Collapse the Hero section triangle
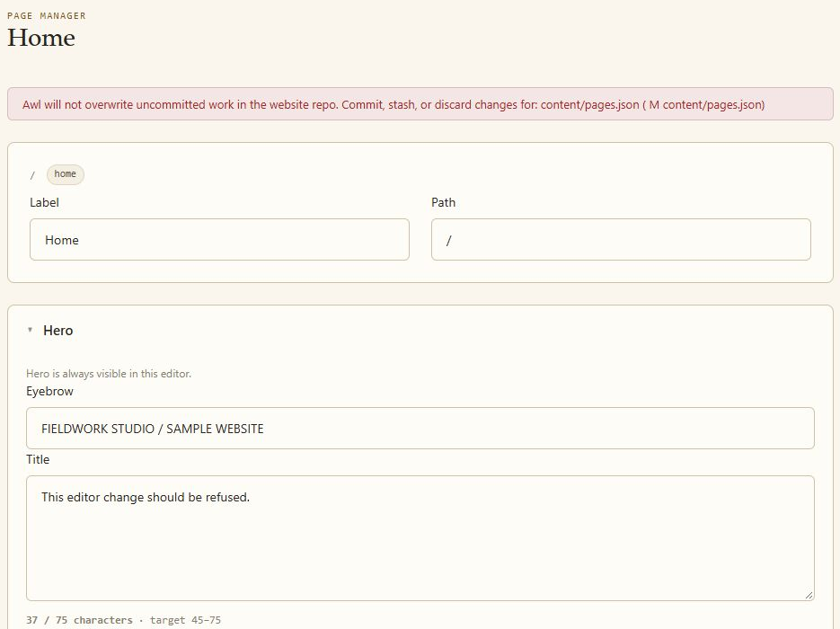 [x=30, y=330]
